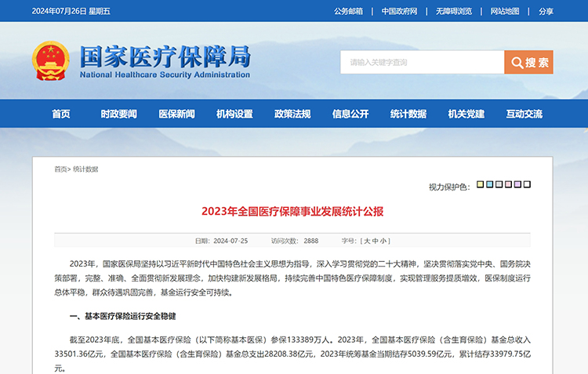The image size is (588, 374).
Task: Open the 中国政府网 link
Action: 399,11
